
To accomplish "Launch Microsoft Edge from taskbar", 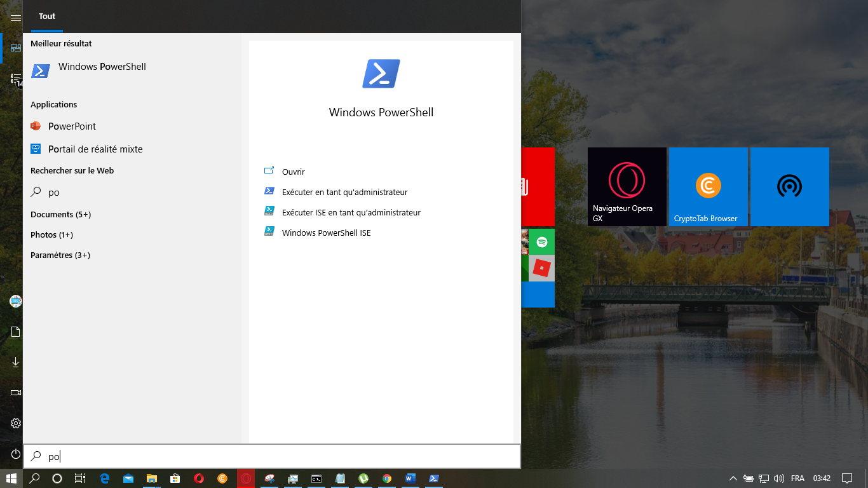I will [x=105, y=478].
